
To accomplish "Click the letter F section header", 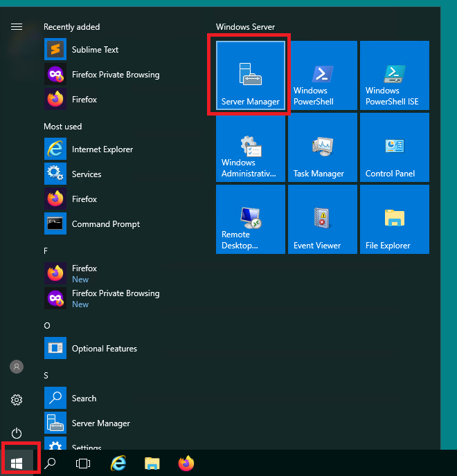I will tap(46, 250).
